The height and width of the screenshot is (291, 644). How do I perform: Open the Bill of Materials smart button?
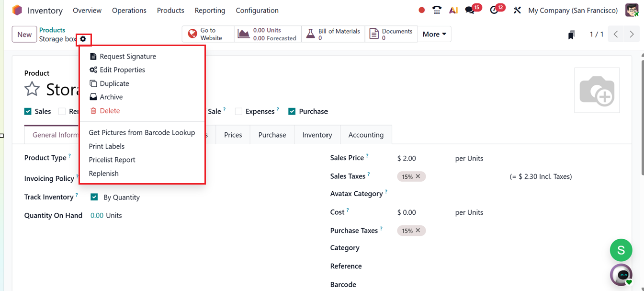pyautogui.click(x=333, y=34)
